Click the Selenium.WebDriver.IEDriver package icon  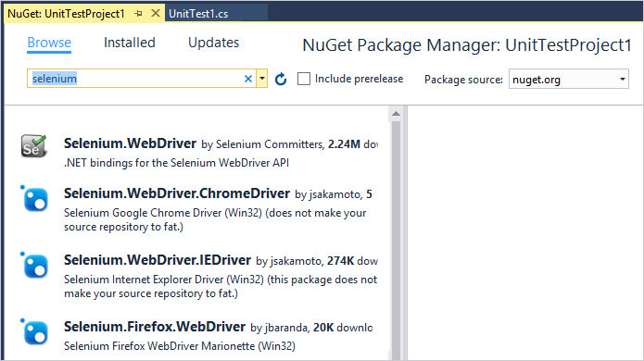point(35,266)
